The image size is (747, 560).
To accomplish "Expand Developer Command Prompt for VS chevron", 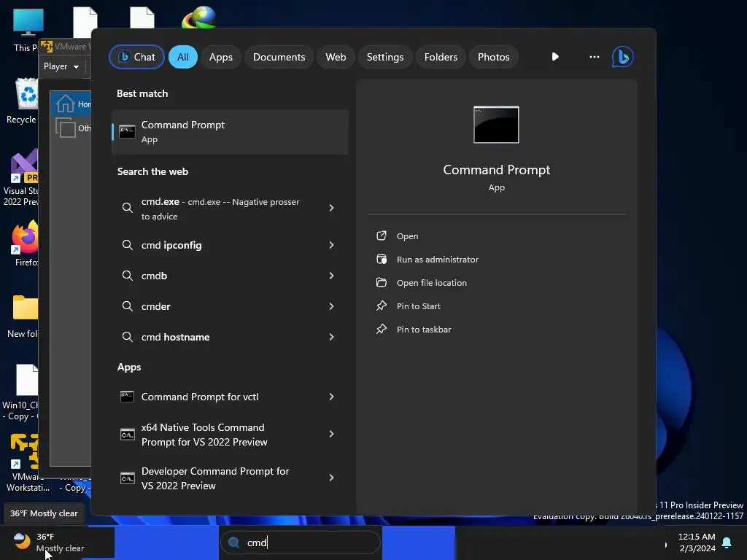I will [332, 478].
